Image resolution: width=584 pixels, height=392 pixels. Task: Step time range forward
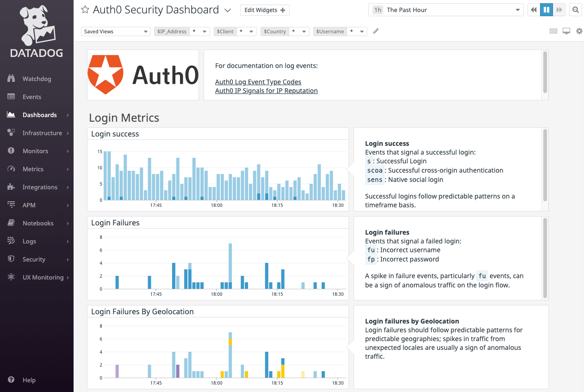(x=559, y=10)
